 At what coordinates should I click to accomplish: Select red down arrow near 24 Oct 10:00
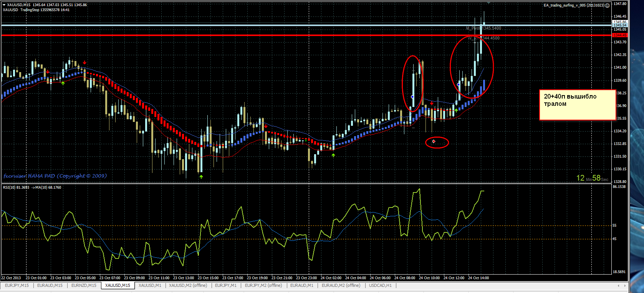click(432, 103)
